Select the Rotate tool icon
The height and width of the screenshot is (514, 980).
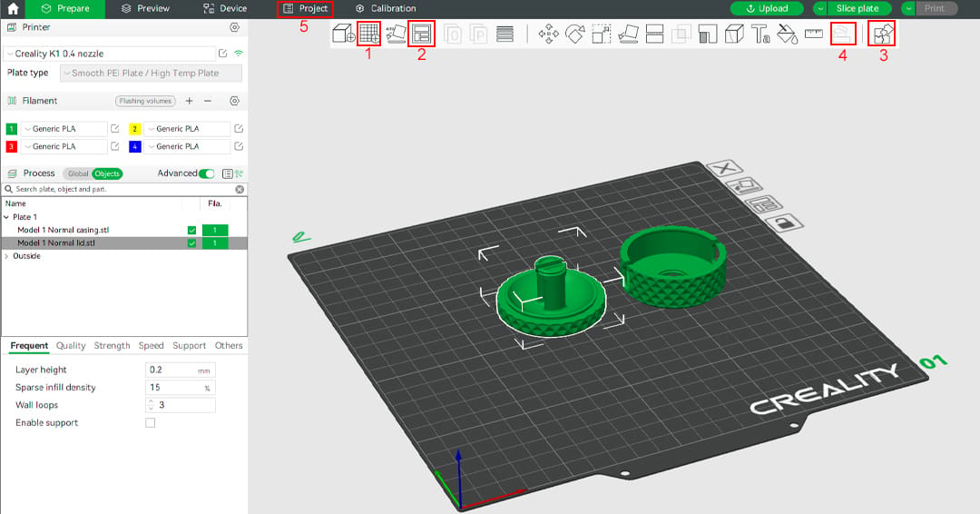(x=575, y=34)
